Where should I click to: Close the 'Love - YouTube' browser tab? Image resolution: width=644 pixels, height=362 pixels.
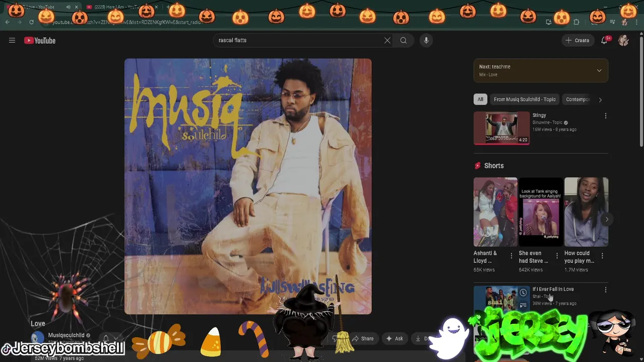pyautogui.click(x=76, y=7)
